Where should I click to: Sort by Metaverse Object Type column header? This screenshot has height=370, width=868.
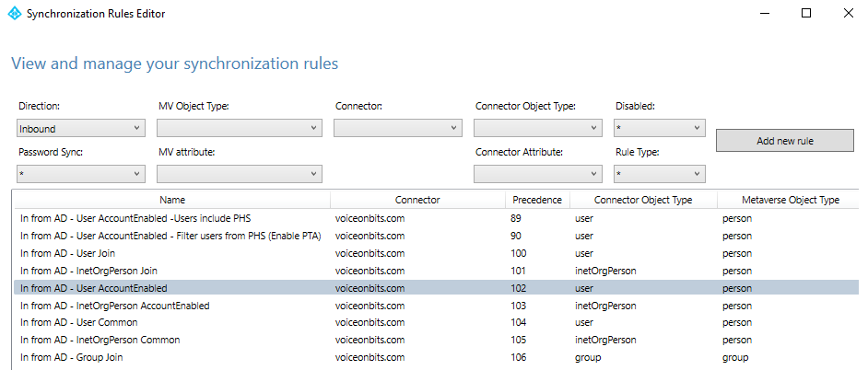point(791,200)
